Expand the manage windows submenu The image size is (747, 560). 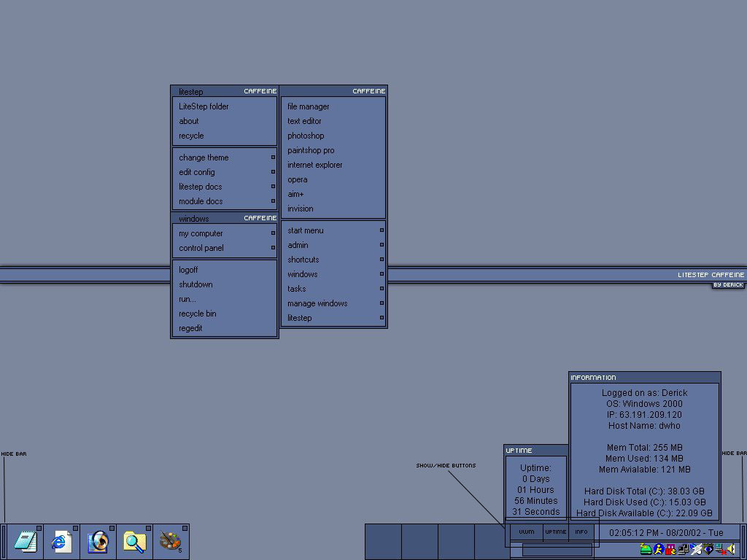[333, 303]
